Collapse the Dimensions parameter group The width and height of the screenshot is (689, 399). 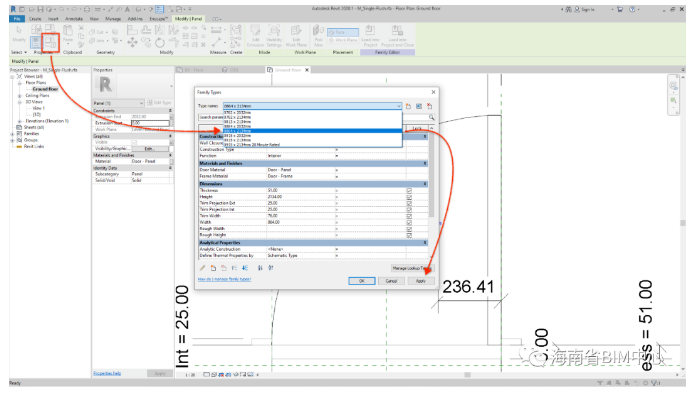click(x=425, y=184)
